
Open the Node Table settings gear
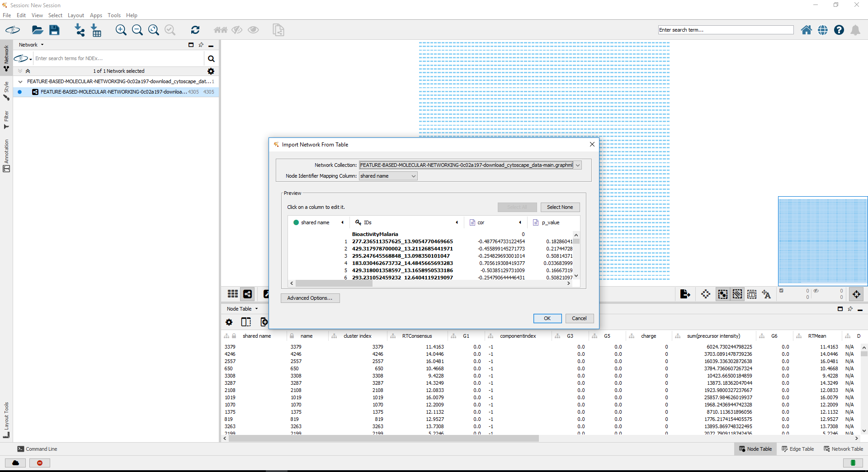pyautogui.click(x=229, y=322)
